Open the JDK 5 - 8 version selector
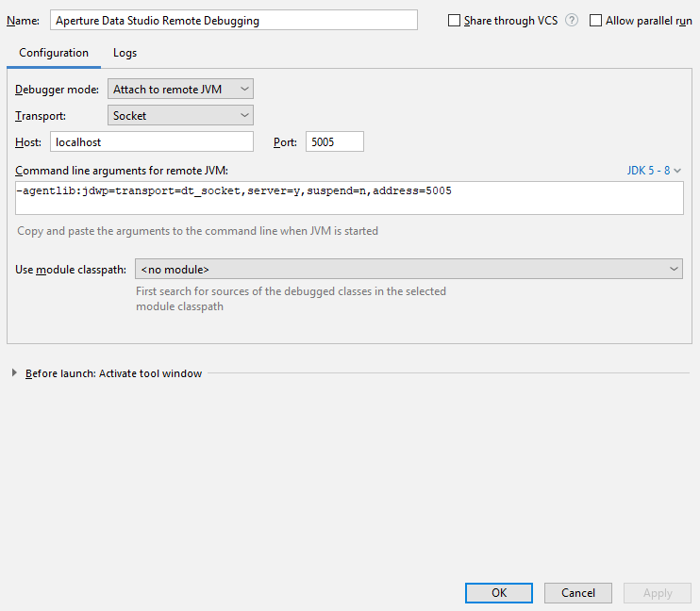 pos(654,171)
